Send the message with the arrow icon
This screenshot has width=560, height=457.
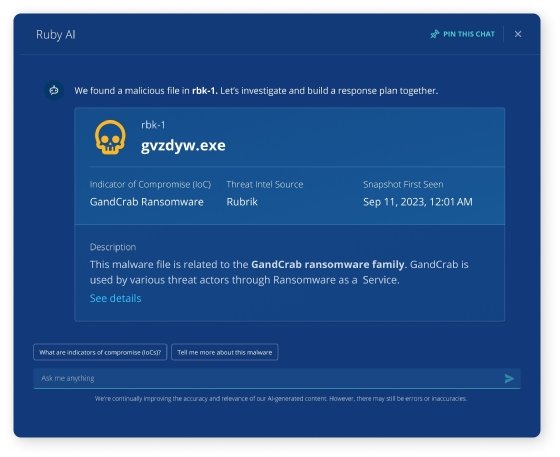click(x=509, y=378)
